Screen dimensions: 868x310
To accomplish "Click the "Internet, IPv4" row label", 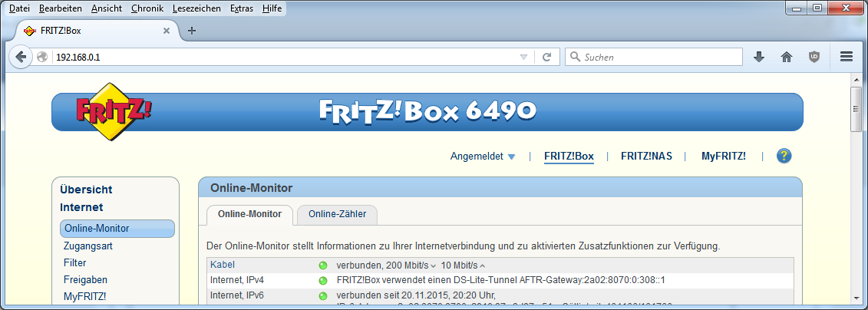I will click(x=237, y=280).
